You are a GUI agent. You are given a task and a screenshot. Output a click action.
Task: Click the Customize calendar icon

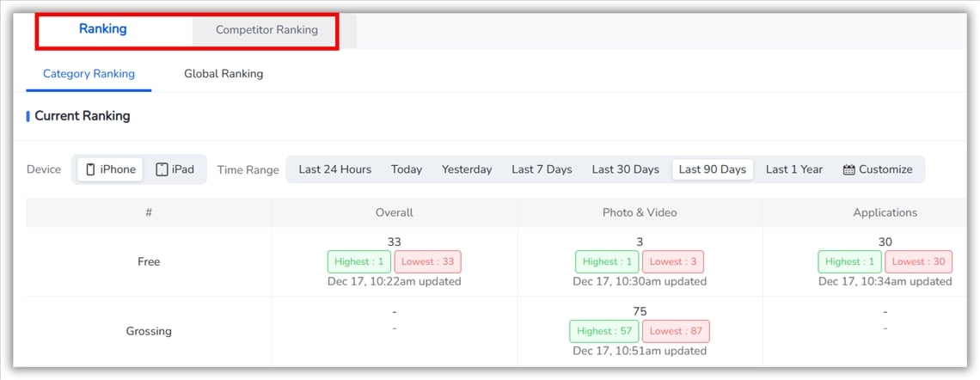[x=848, y=169]
